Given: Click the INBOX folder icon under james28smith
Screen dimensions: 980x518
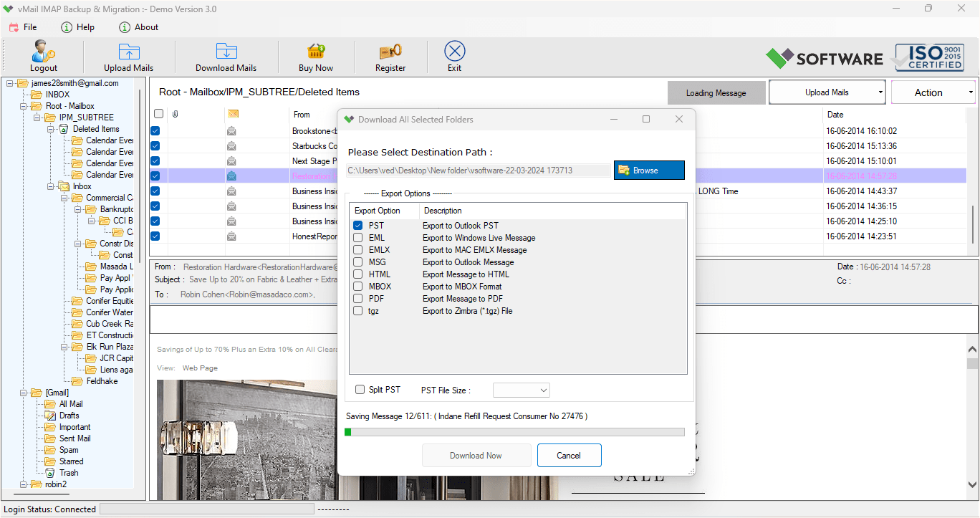Looking at the screenshot, I should coord(37,95).
